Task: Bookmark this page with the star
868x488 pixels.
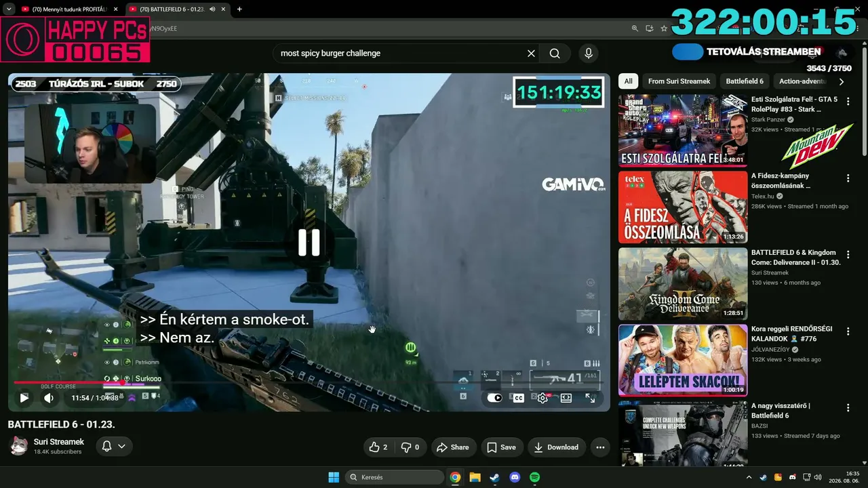Action: coord(664,28)
